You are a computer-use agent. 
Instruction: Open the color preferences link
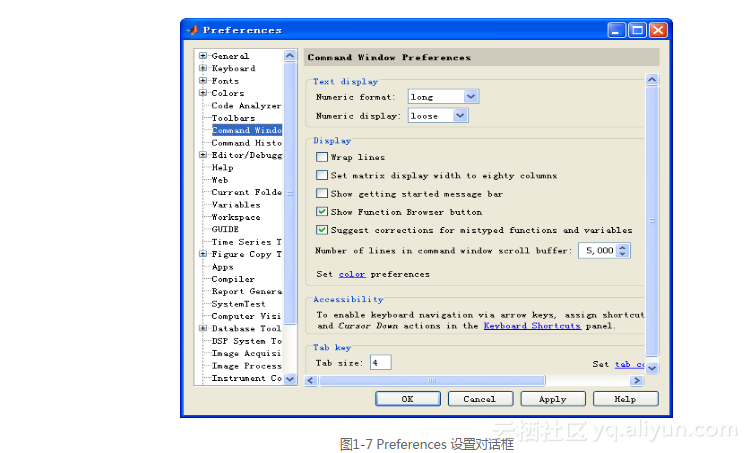[x=352, y=274]
